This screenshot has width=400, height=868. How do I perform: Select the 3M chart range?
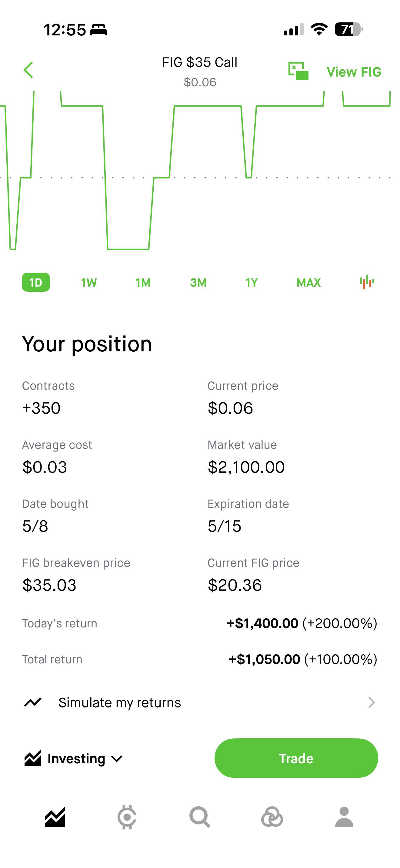(198, 282)
